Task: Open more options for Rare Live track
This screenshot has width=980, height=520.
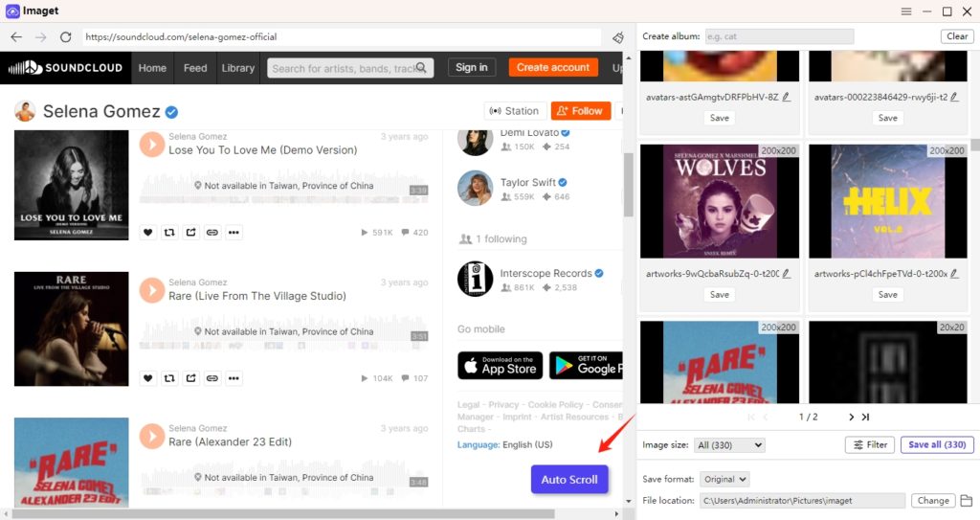Action: [x=234, y=378]
